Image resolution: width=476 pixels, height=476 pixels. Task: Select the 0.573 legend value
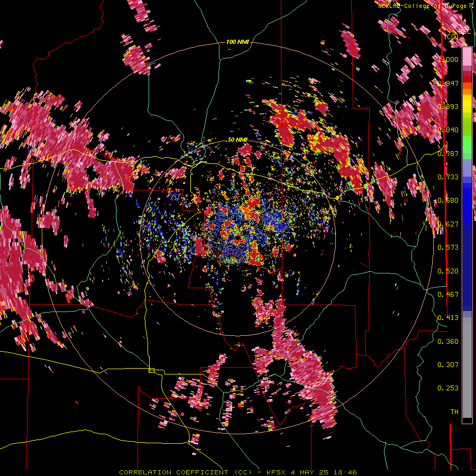point(448,248)
